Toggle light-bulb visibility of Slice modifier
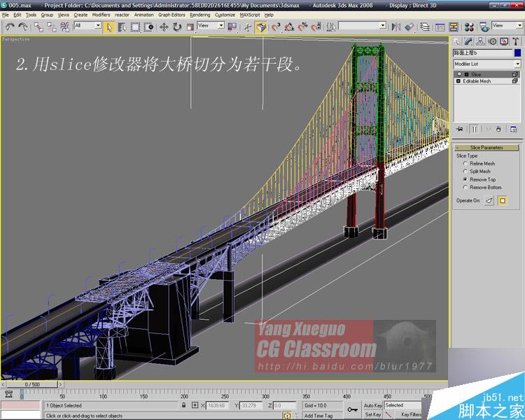The image size is (525, 420). click(459, 74)
